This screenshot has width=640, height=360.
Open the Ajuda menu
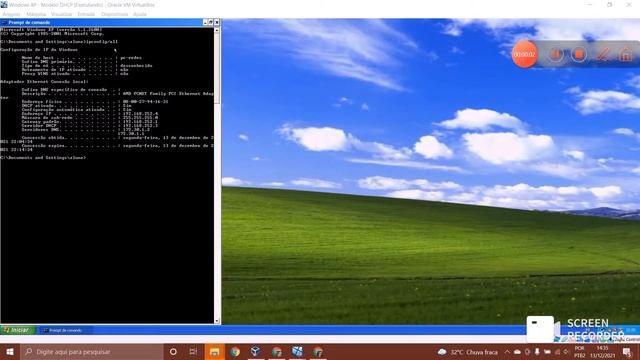tap(140, 14)
